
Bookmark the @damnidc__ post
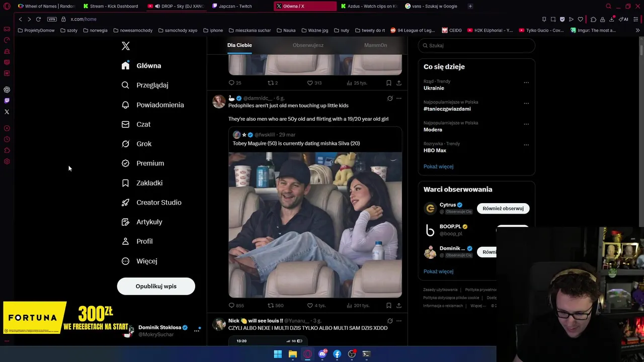click(389, 305)
